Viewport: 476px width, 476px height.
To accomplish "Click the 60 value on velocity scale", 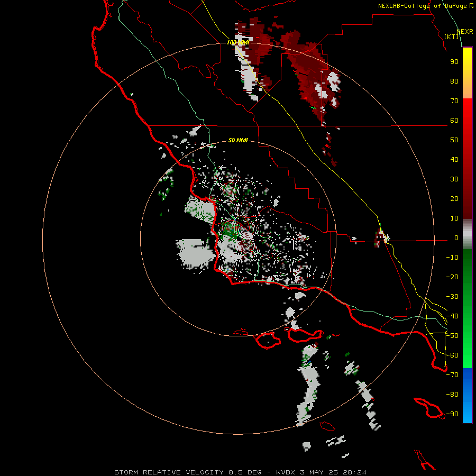I will pos(454,121).
